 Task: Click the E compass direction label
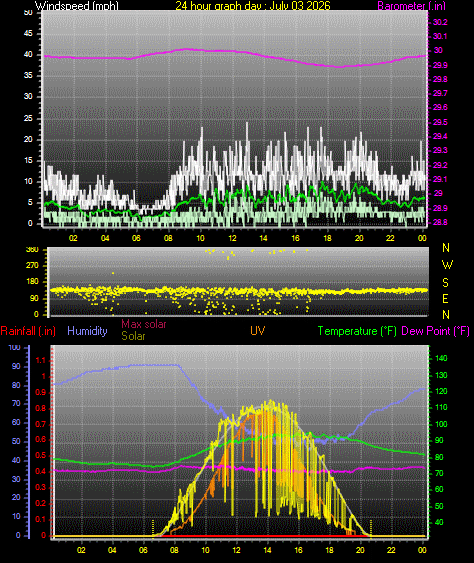pyautogui.click(x=445, y=298)
